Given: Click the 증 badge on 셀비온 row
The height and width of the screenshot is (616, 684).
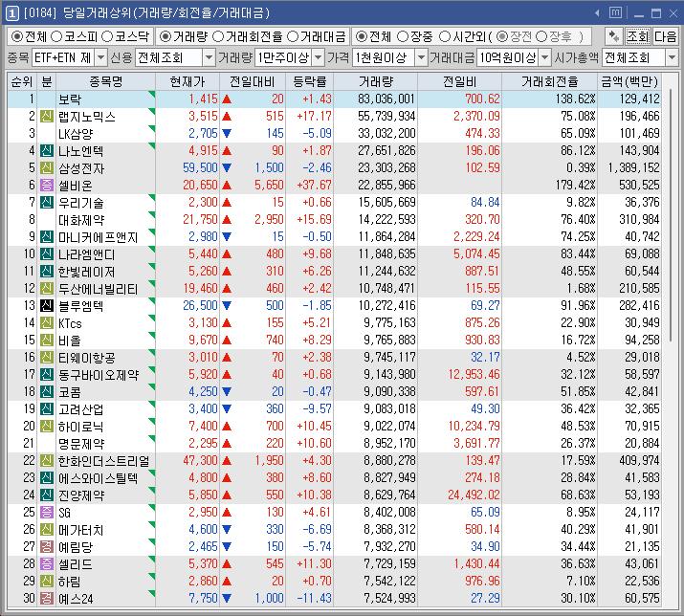Looking at the screenshot, I should pyautogui.click(x=47, y=186).
